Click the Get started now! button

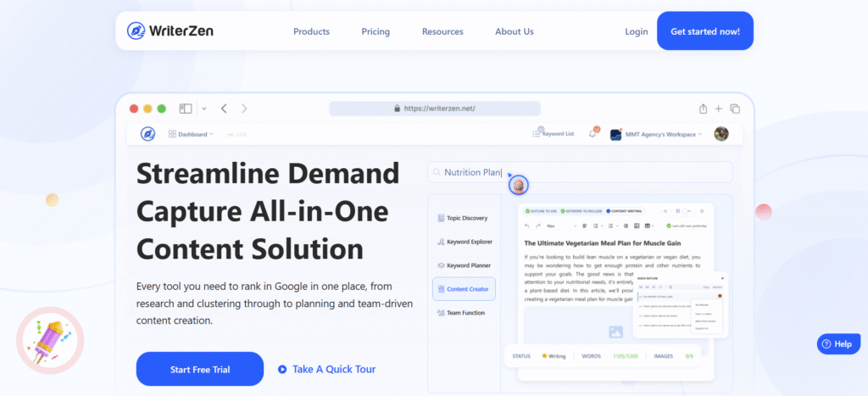705,31
